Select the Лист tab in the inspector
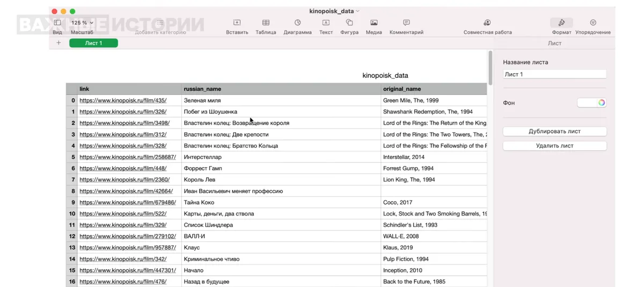 [554, 43]
